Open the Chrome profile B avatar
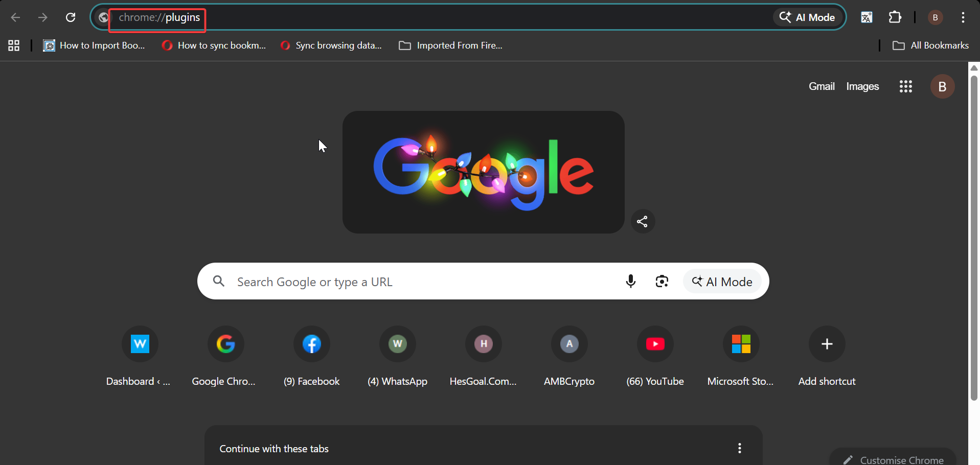The height and width of the screenshot is (465, 980). (x=935, y=17)
